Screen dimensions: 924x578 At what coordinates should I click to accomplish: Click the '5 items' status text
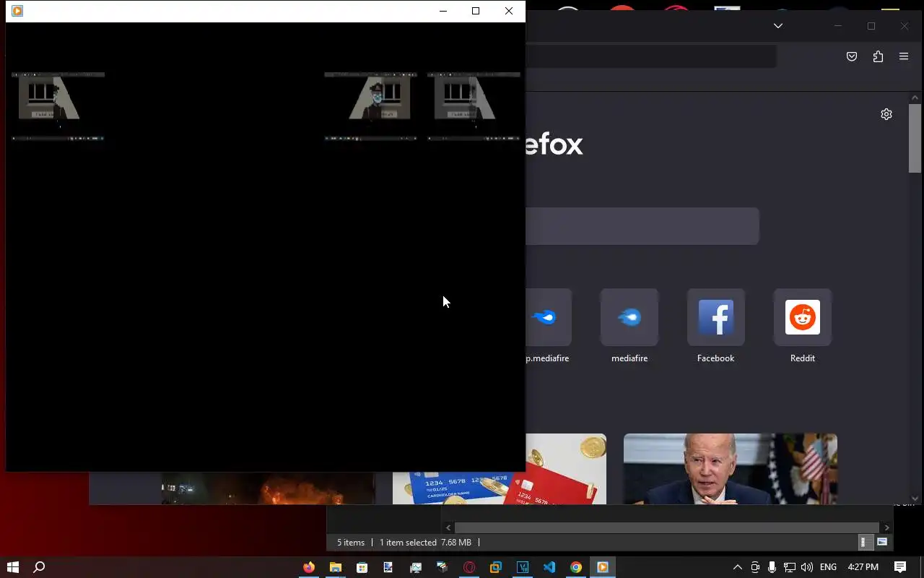point(351,543)
